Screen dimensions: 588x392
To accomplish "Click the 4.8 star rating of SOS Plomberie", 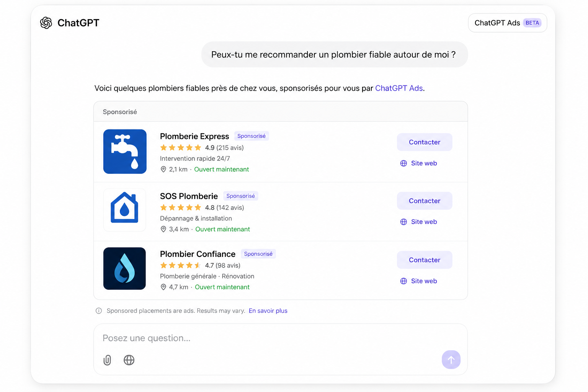I will click(181, 207).
